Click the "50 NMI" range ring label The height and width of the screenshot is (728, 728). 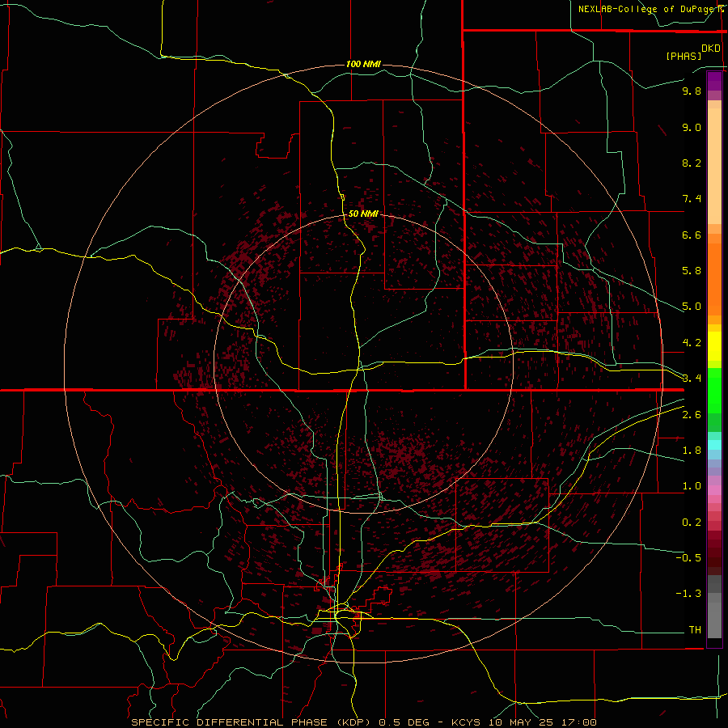click(x=363, y=214)
